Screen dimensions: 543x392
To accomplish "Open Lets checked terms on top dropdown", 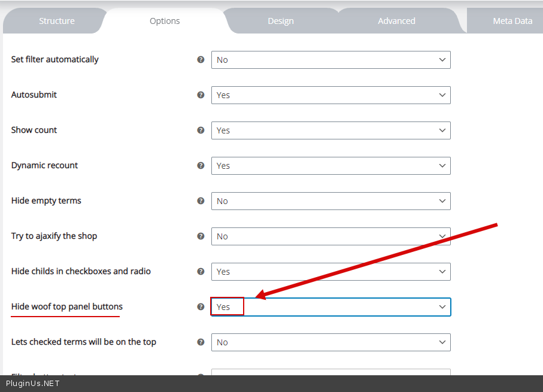I will pos(330,342).
